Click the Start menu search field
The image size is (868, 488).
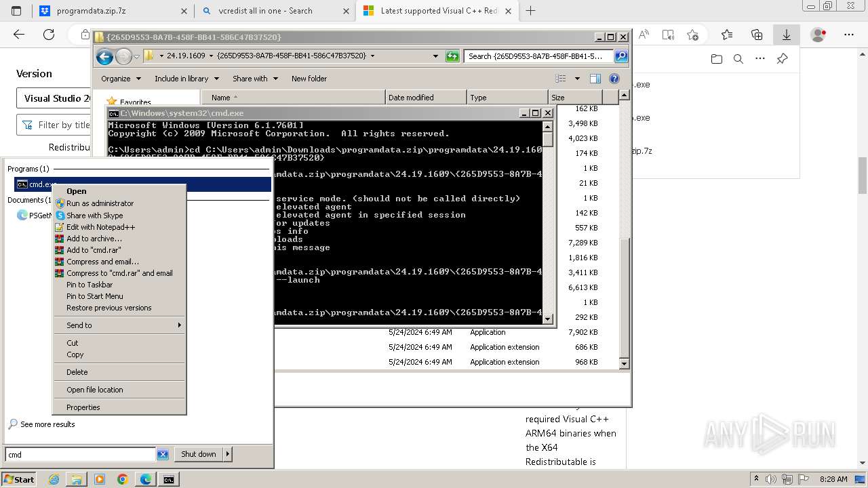click(80, 455)
